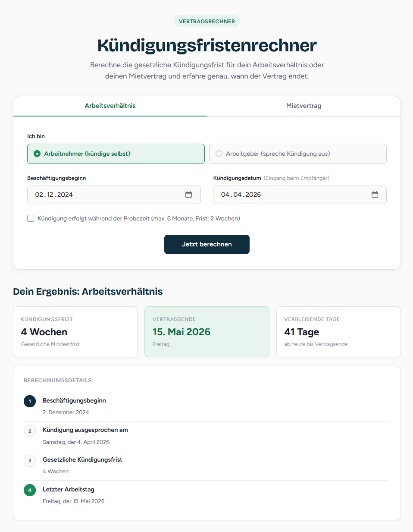
Task: Click the Letzter Arbeitstag detail row
Action: (x=207, y=495)
